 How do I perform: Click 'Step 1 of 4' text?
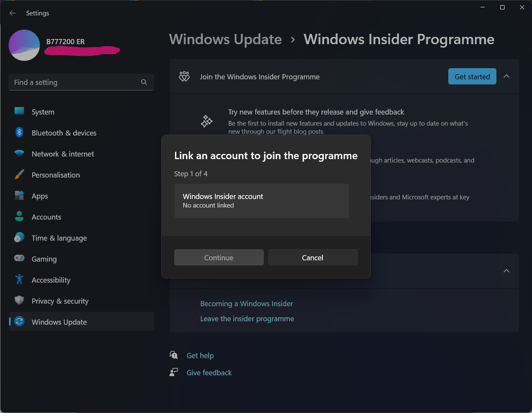click(x=191, y=174)
